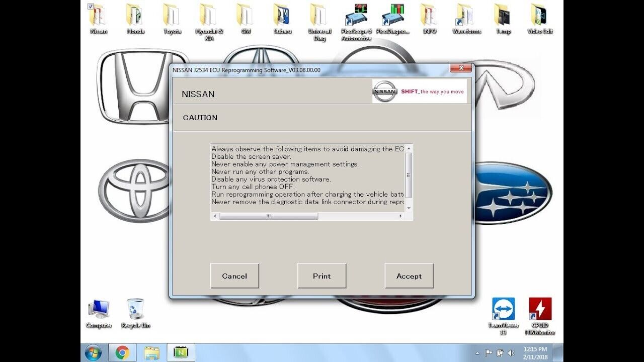Open the Nissan desktop folder
Screen dimensions: 644x362
(98, 19)
